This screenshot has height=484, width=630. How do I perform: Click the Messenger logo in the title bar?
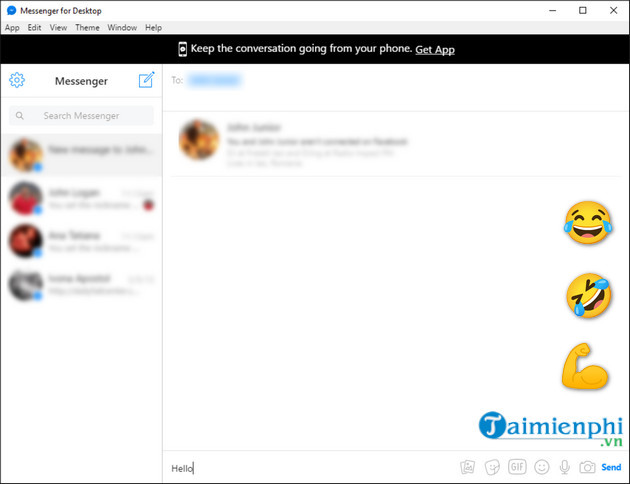click(11, 10)
